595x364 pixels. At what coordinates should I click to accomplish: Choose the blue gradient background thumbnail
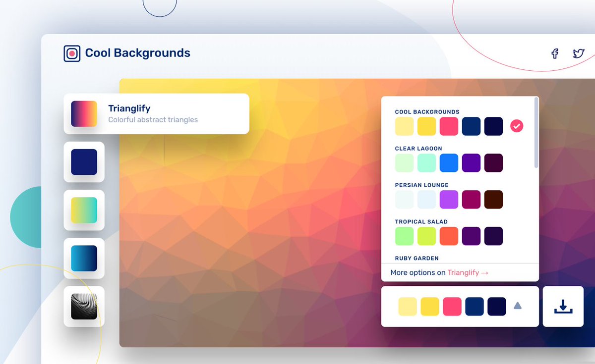click(x=84, y=258)
